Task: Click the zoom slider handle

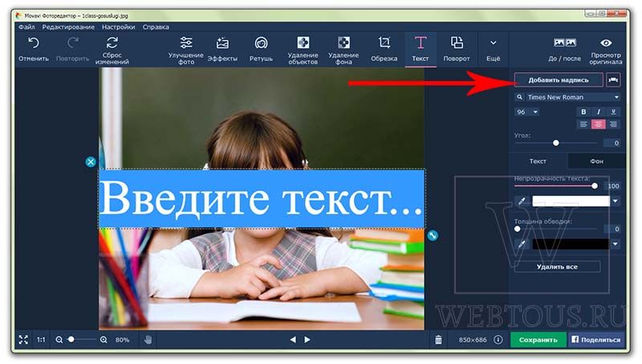Action: 71,339
